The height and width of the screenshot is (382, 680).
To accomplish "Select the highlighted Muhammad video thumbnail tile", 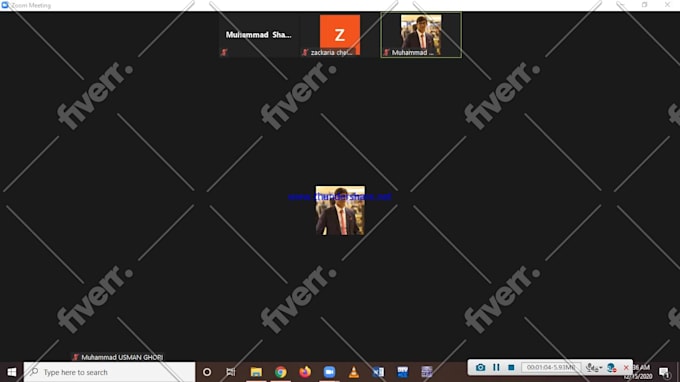I will (x=421, y=35).
